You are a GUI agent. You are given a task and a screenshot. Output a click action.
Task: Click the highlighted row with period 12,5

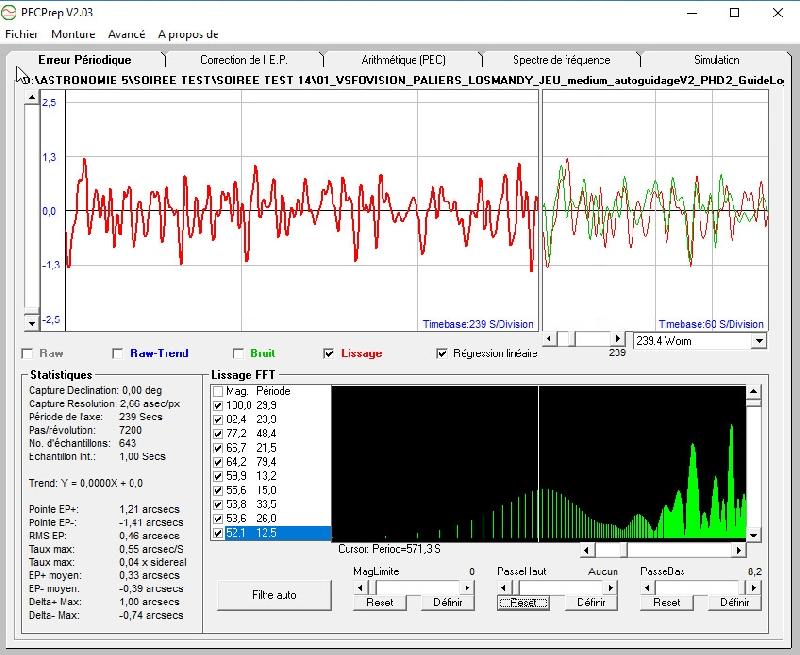(271, 533)
